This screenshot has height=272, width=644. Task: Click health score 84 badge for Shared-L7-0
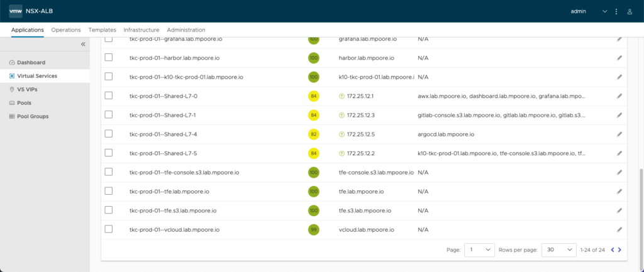coord(314,96)
